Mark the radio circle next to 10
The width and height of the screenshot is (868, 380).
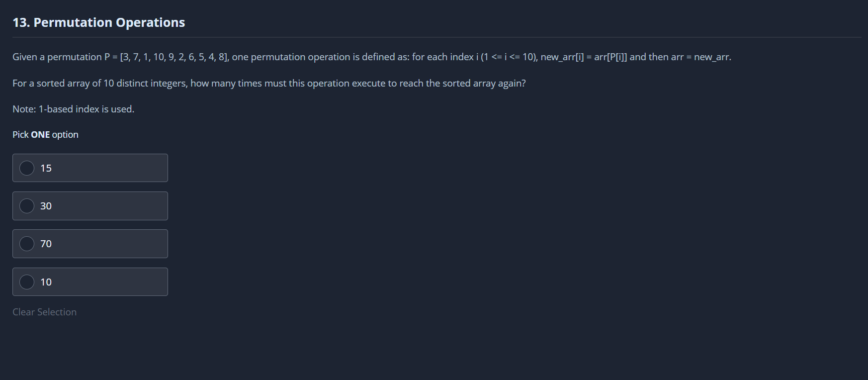pyautogui.click(x=27, y=282)
